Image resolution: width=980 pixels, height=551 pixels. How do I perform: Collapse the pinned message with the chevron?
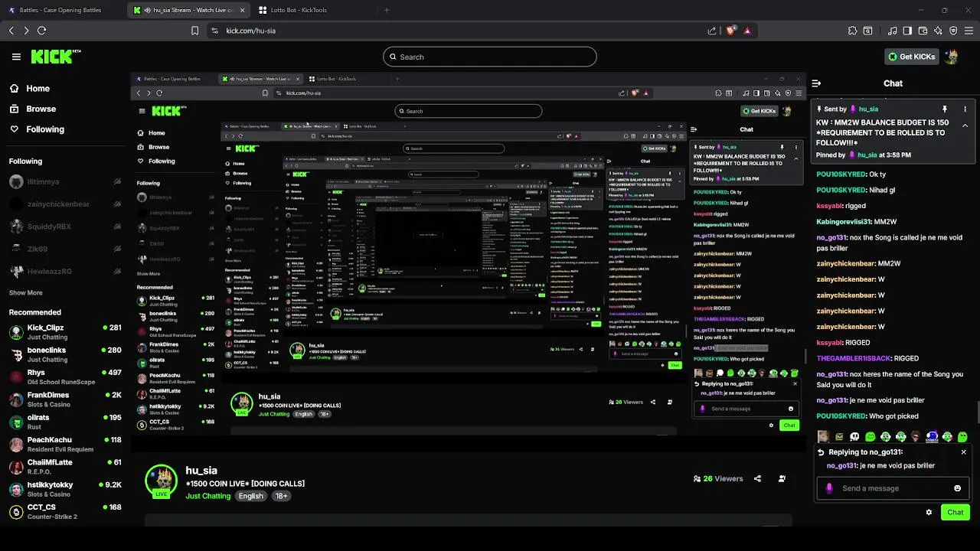(x=965, y=126)
